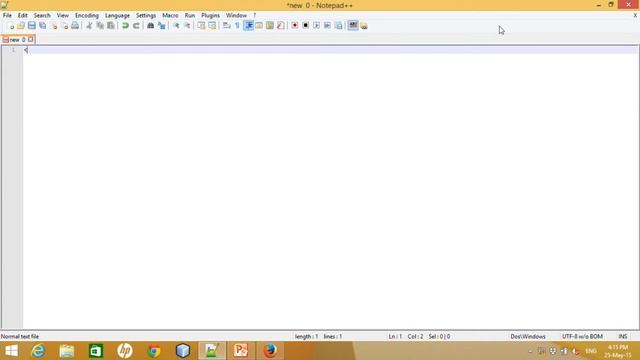Viewport: 640px width, 360px height.
Task: Click the Zoom In magnifier icon
Action: click(176, 26)
